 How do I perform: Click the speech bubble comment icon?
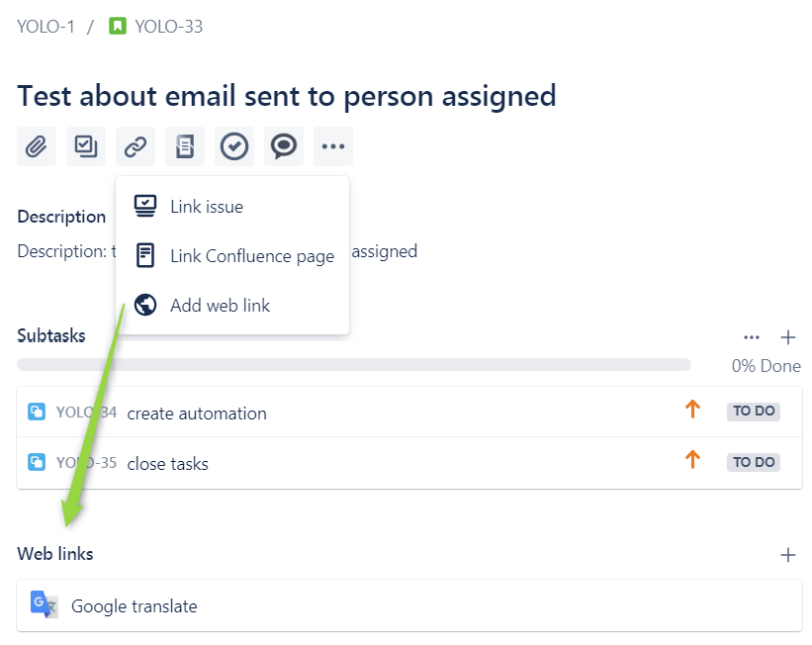point(284,146)
